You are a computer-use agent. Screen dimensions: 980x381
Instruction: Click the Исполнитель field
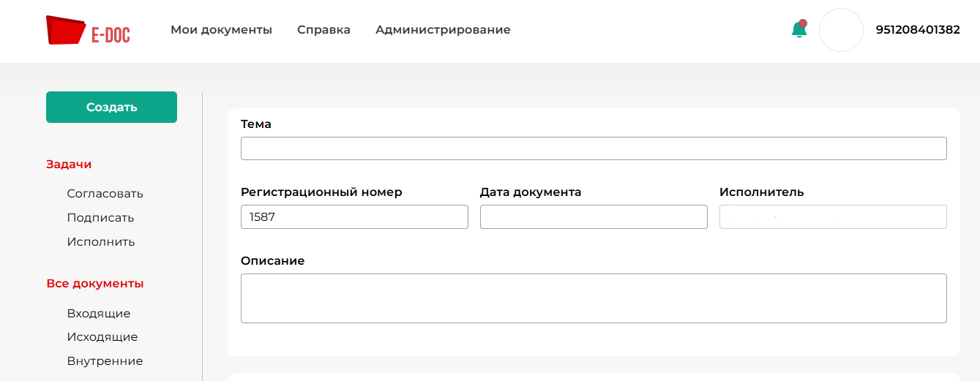coord(832,217)
